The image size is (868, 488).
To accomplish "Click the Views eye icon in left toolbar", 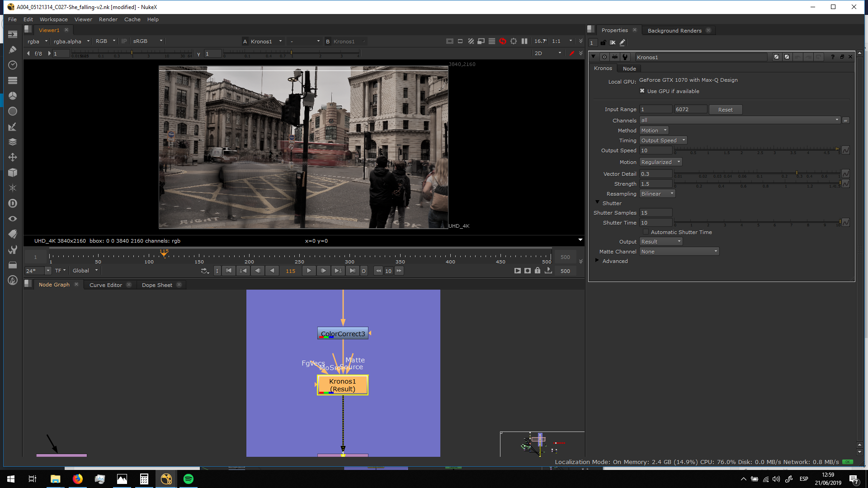I will 13,219.
